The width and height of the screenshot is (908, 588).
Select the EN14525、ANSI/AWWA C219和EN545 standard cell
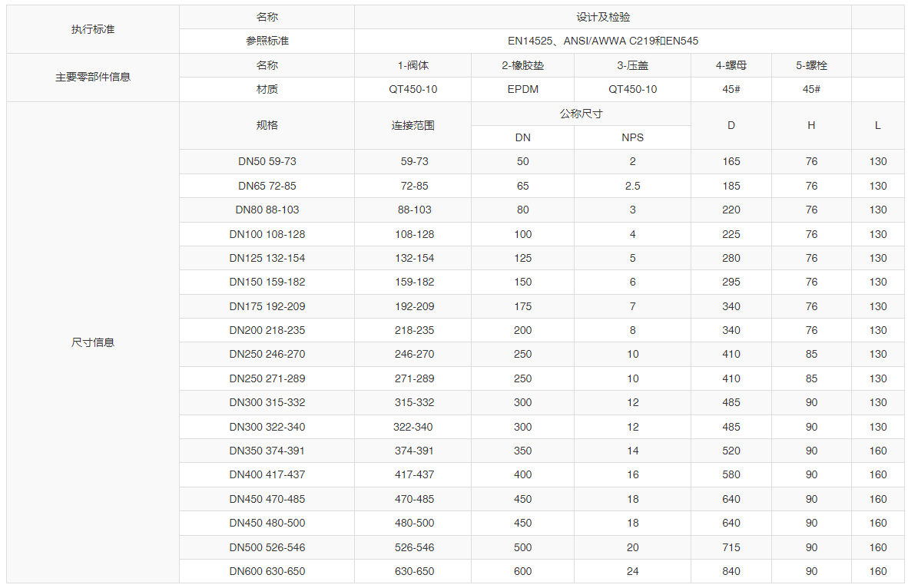click(601, 41)
